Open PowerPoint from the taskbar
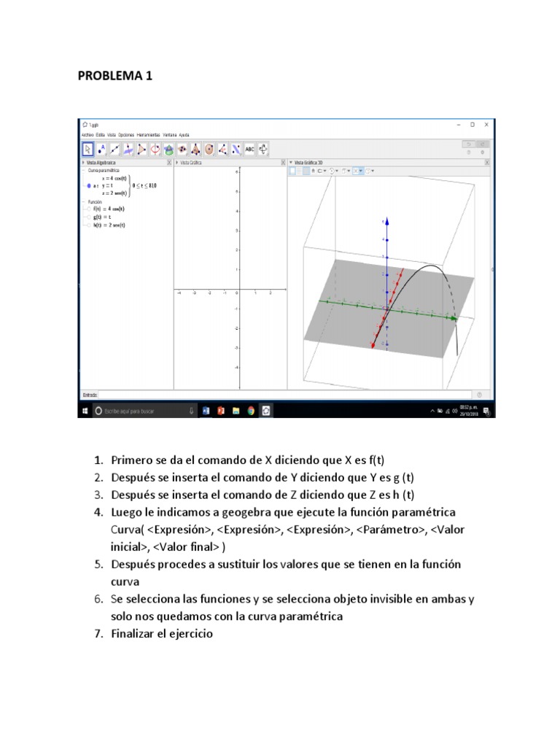The width and height of the screenshot is (560, 747). 220,411
